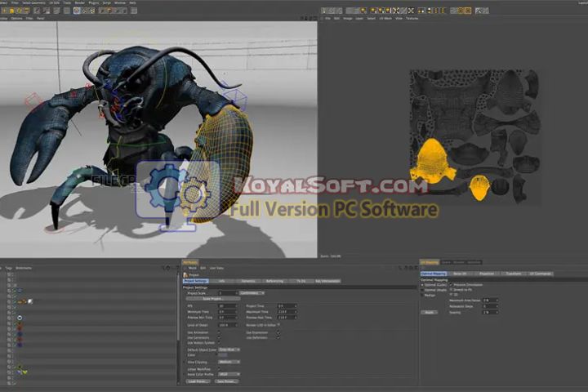
Task: Toggle Use Deformers checkbox
Action: (278, 337)
